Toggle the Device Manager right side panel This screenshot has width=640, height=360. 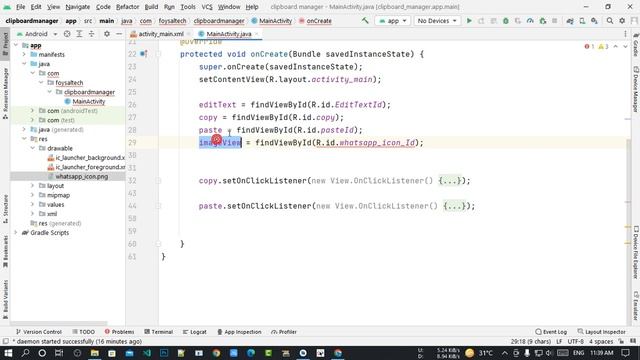coord(636,89)
